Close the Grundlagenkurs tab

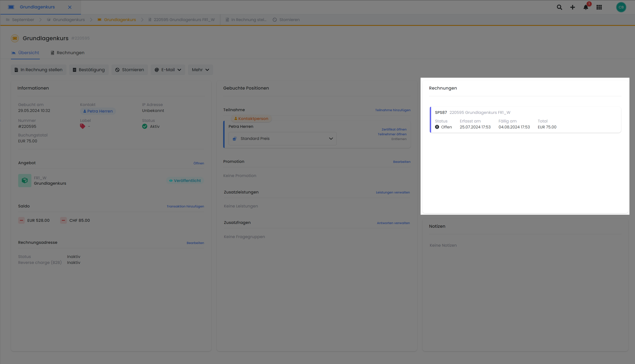click(x=70, y=7)
